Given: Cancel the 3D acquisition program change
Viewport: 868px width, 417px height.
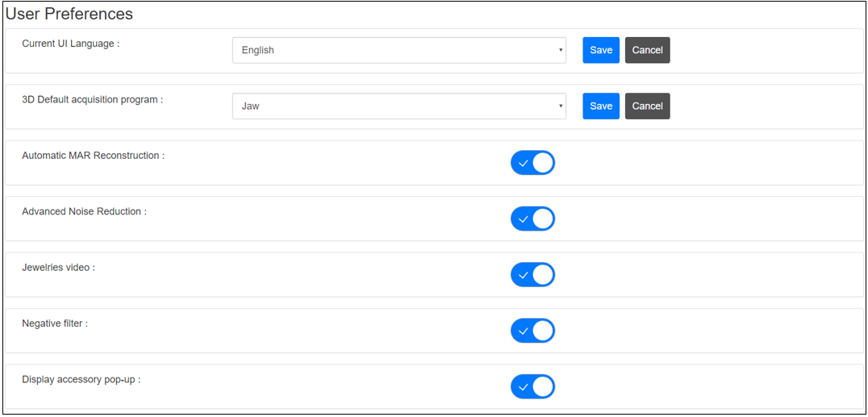Looking at the screenshot, I should tap(647, 106).
